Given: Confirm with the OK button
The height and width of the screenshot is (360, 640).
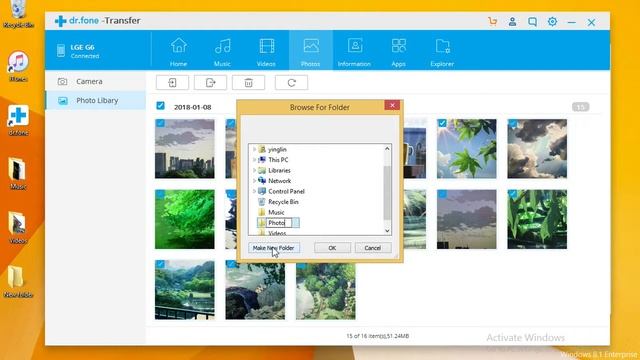Looking at the screenshot, I should (332, 248).
